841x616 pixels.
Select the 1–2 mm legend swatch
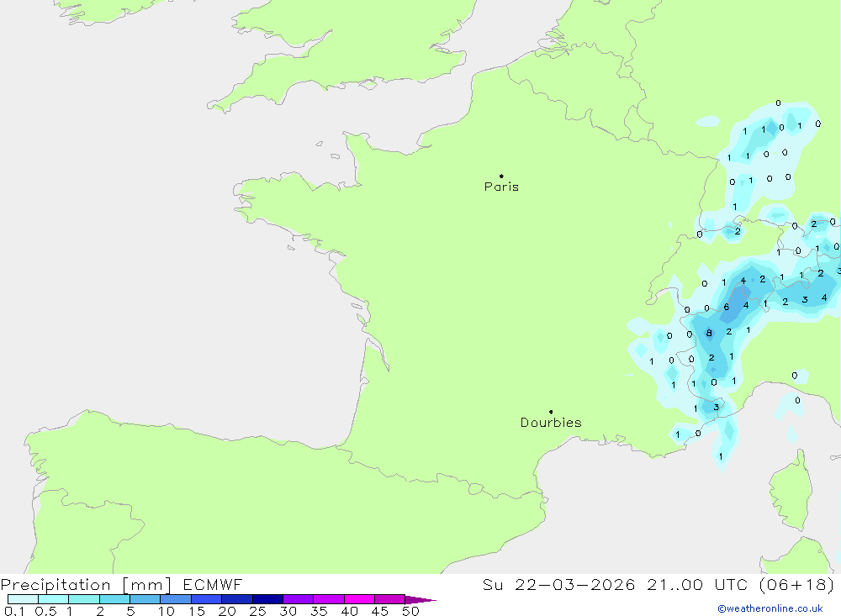click(84, 599)
